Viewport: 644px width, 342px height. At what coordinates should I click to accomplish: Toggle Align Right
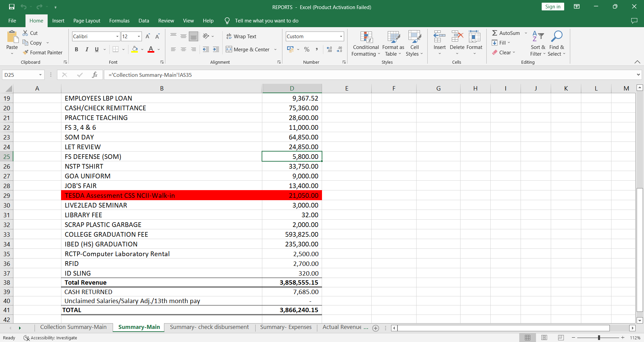tap(194, 49)
